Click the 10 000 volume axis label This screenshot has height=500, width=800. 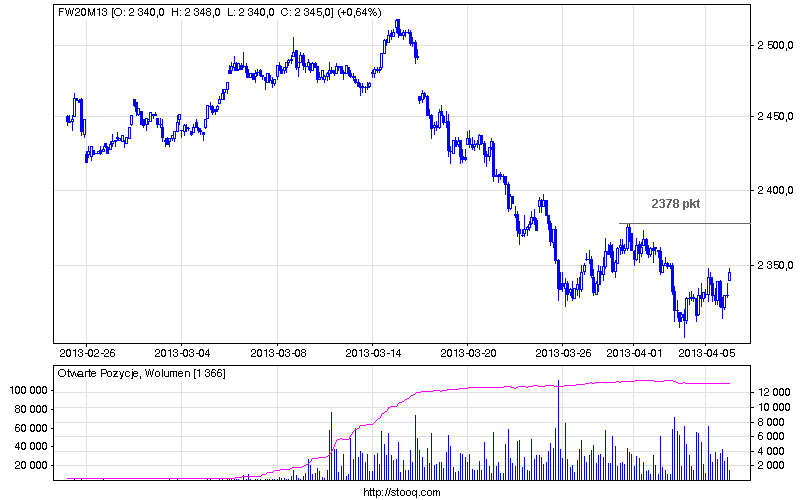point(773,407)
